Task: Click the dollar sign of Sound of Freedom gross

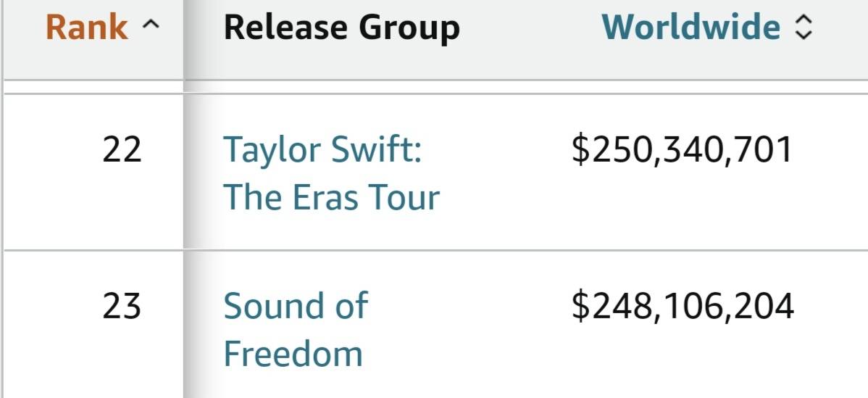Action: [x=580, y=306]
